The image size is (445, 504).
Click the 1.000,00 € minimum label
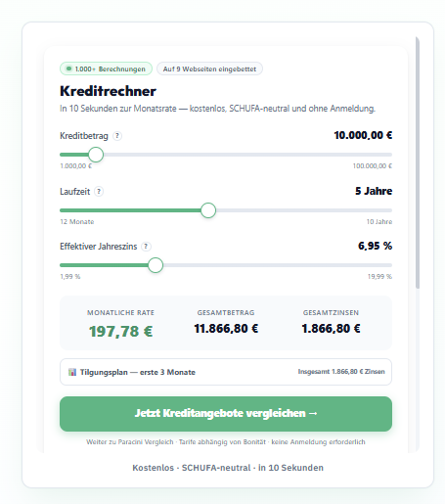tap(76, 166)
